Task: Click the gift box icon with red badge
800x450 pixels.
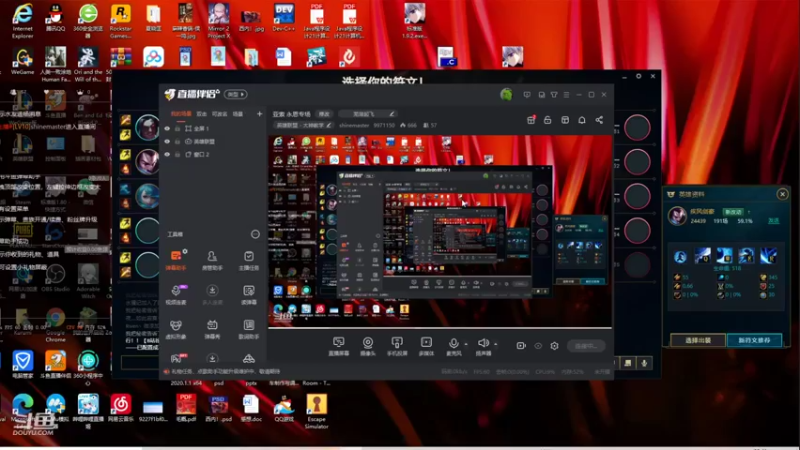Action: coord(531,120)
